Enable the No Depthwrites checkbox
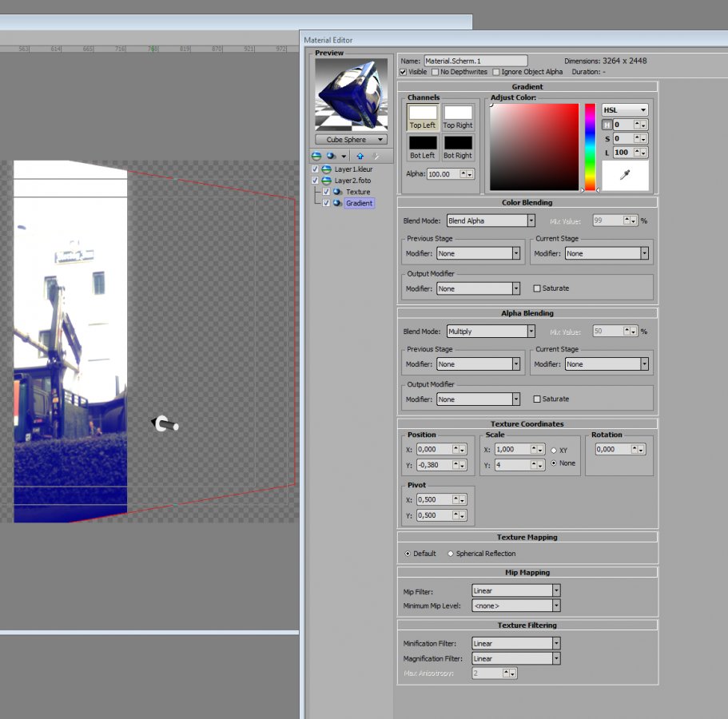This screenshot has height=719, width=728. pos(436,72)
